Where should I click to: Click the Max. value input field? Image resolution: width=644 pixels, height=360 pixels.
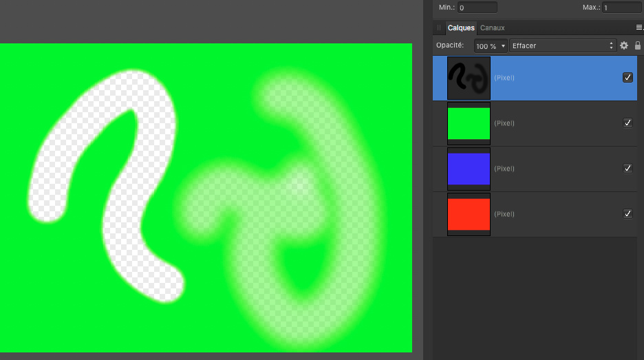[x=621, y=8]
